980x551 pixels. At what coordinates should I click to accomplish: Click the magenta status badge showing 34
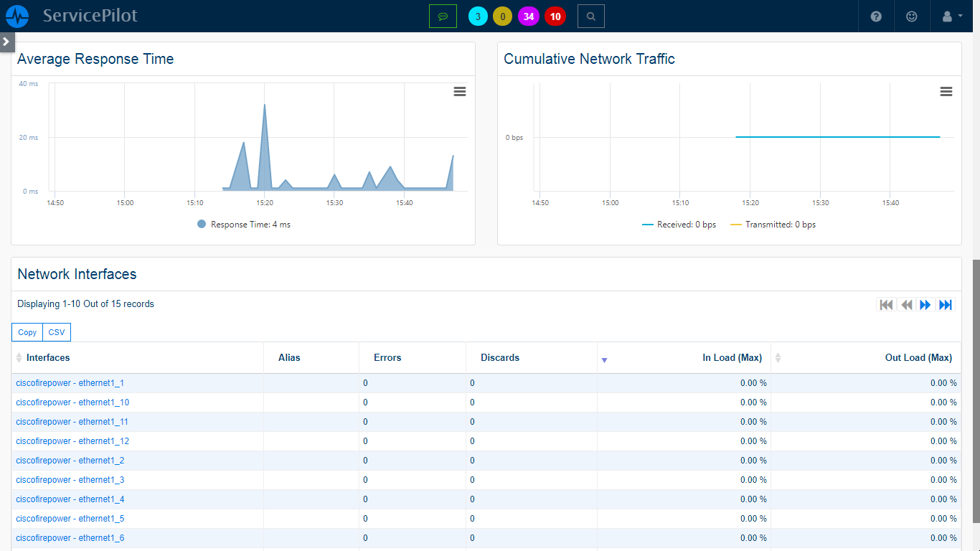pyautogui.click(x=529, y=16)
